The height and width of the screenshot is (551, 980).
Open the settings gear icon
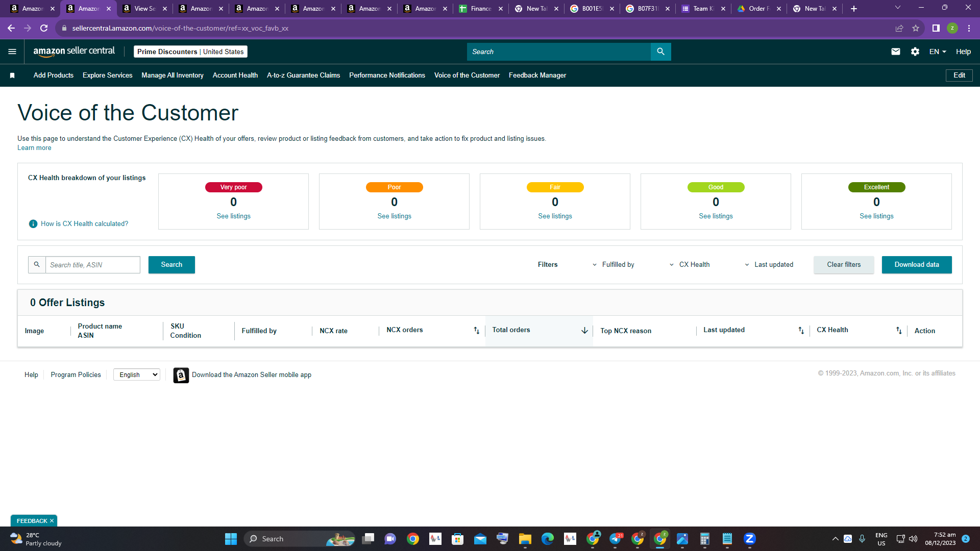915,52
